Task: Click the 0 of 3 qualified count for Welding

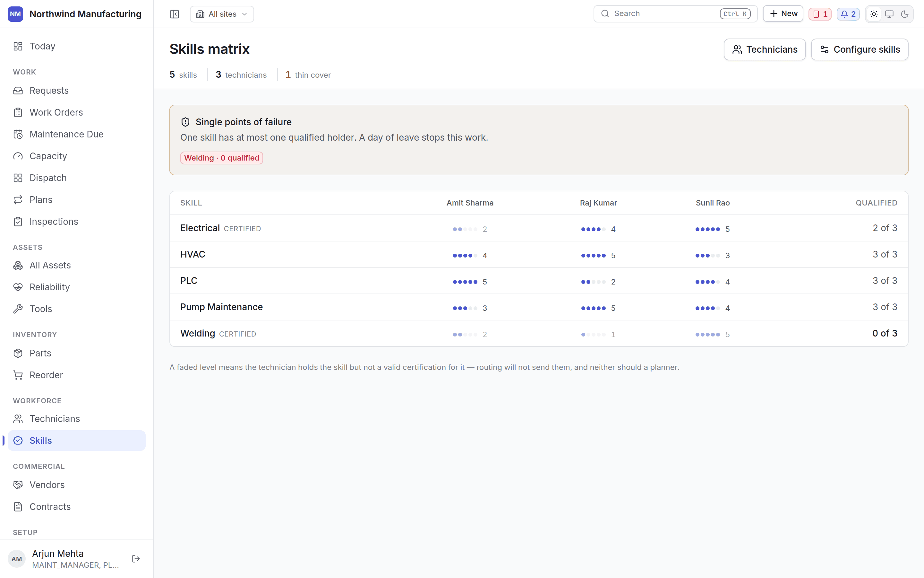Action: pos(885,333)
